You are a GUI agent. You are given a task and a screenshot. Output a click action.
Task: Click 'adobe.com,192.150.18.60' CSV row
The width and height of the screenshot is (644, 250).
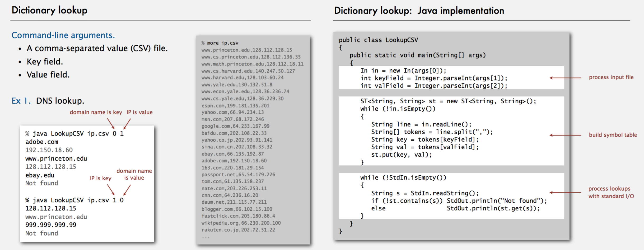click(x=234, y=161)
